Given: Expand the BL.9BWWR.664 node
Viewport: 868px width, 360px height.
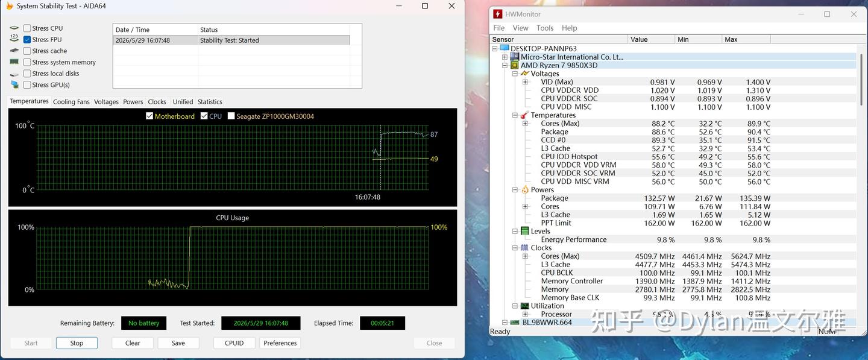Looking at the screenshot, I should (x=505, y=323).
